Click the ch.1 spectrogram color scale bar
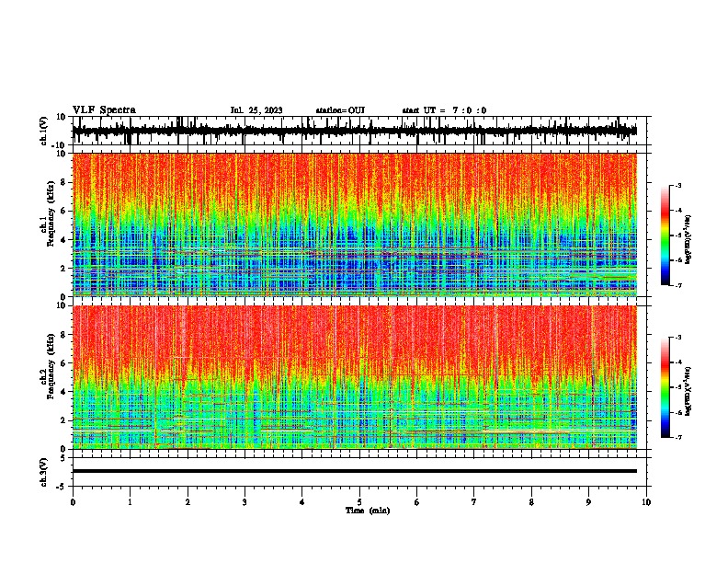This screenshot has width=728, height=563. [x=665, y=236]
